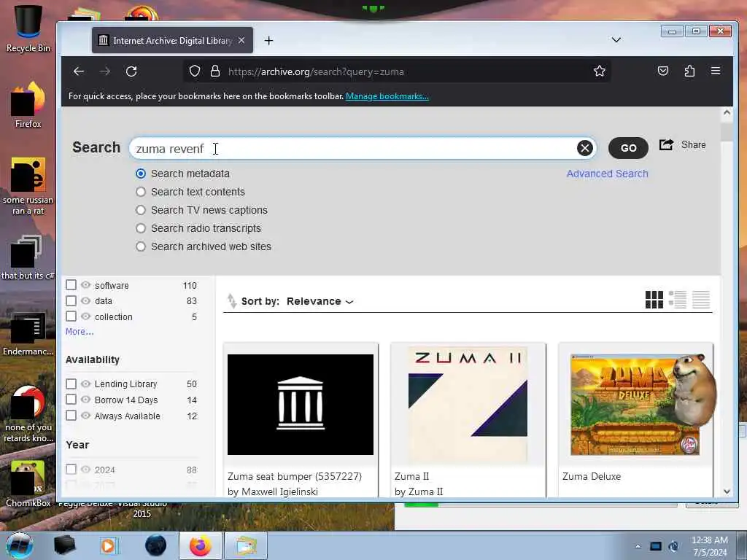The width and height of the screenshot is (747, 560).
Task: Select Search radio transcripts option
Action: (141, 228)
